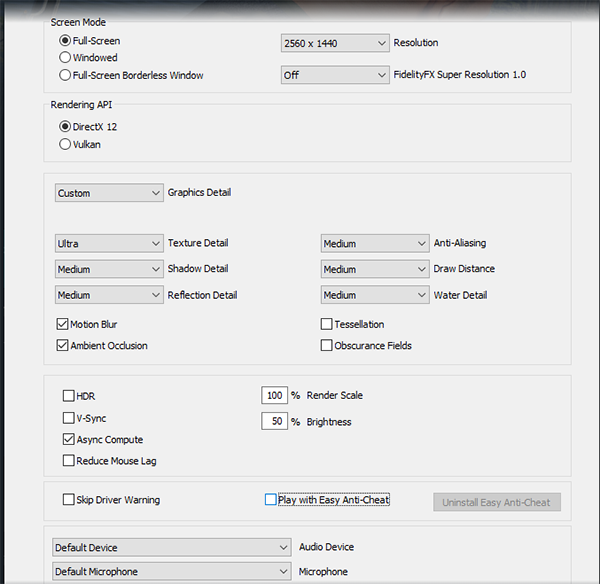Enable Reduce Mouse Lag checkbox

pyautogui.click(x=68, y=460)
